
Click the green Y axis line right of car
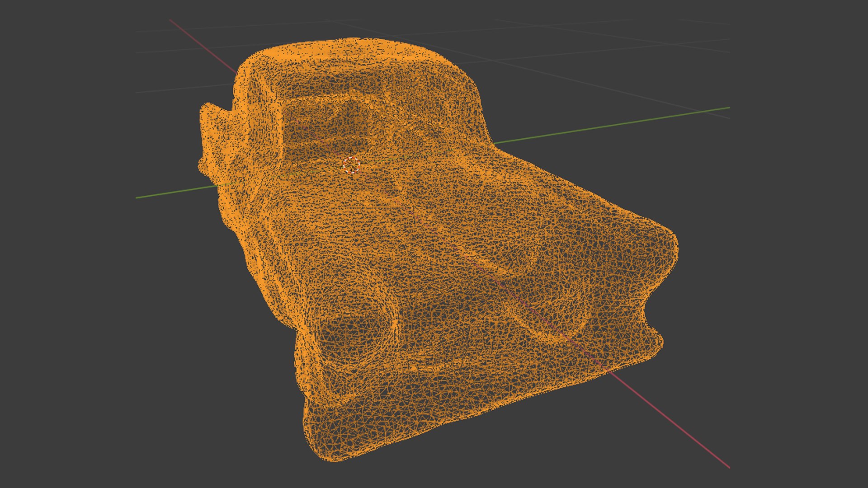coord(610,125)
